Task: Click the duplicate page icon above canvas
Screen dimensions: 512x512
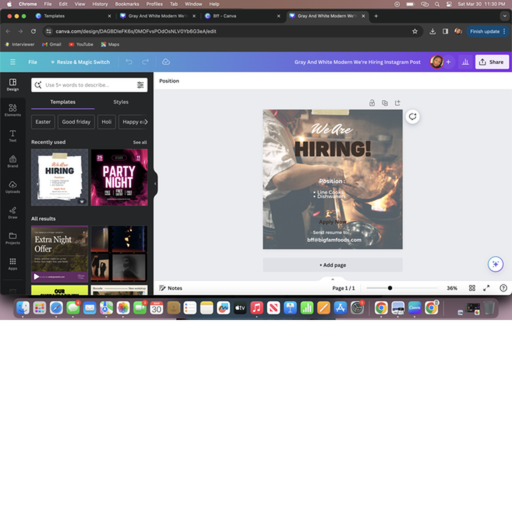Action: (385, 103)
